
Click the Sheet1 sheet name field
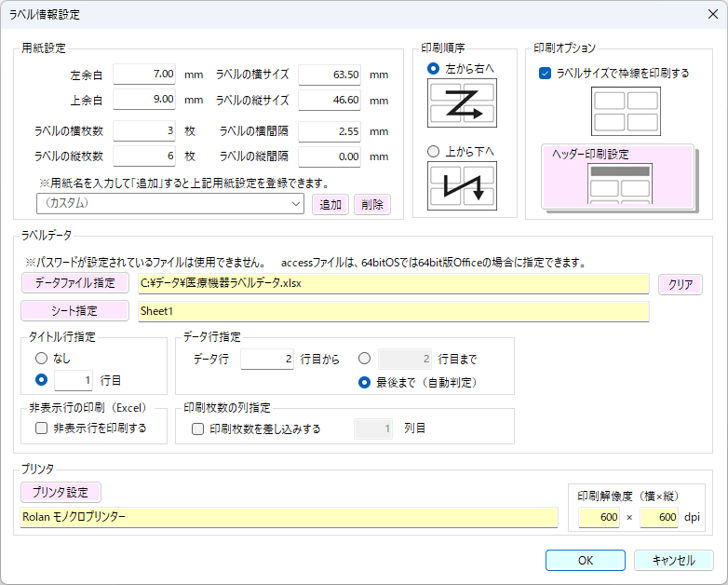394,311
